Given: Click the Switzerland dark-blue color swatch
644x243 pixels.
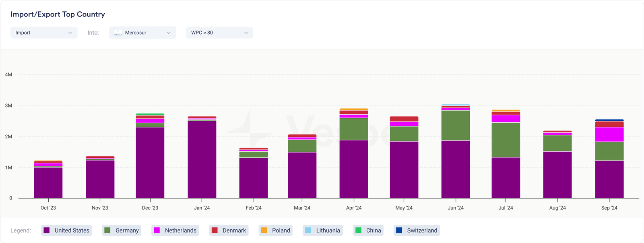Looking at the screenshot, I should coord(399,231).
